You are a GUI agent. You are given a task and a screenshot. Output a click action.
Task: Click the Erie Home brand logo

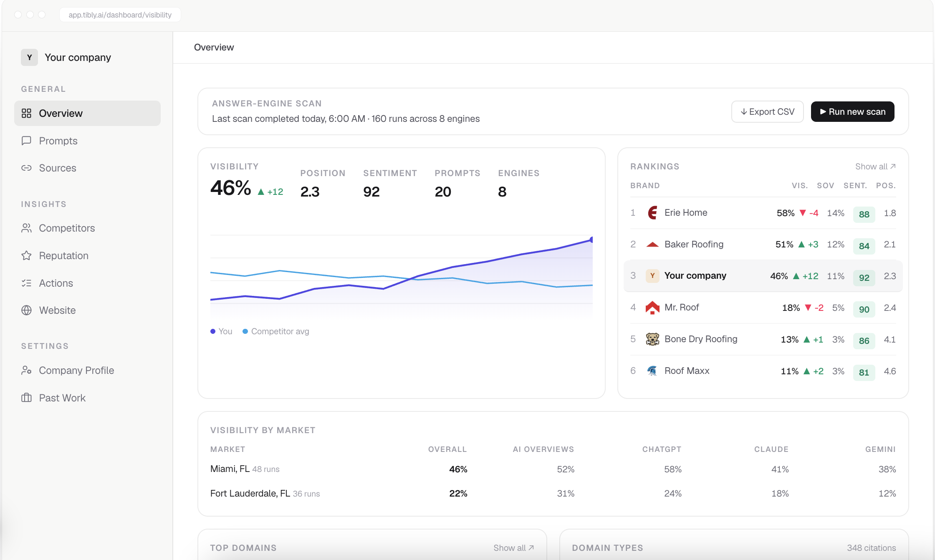click(x=652, y=213)
